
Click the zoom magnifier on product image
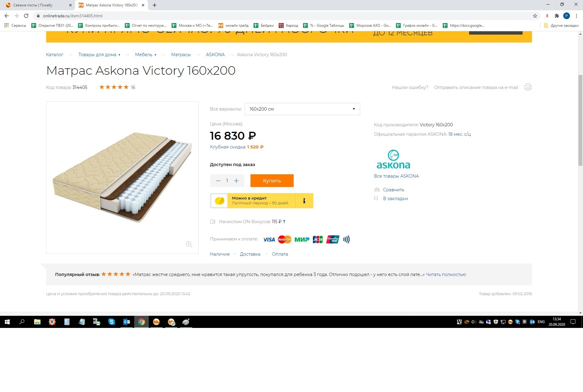point(189,244)
